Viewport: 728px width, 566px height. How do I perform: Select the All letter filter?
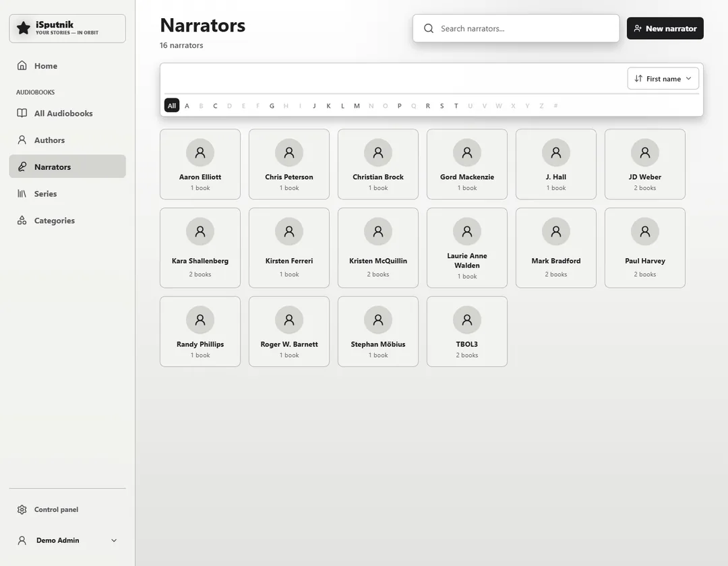(x=172, y=105)
